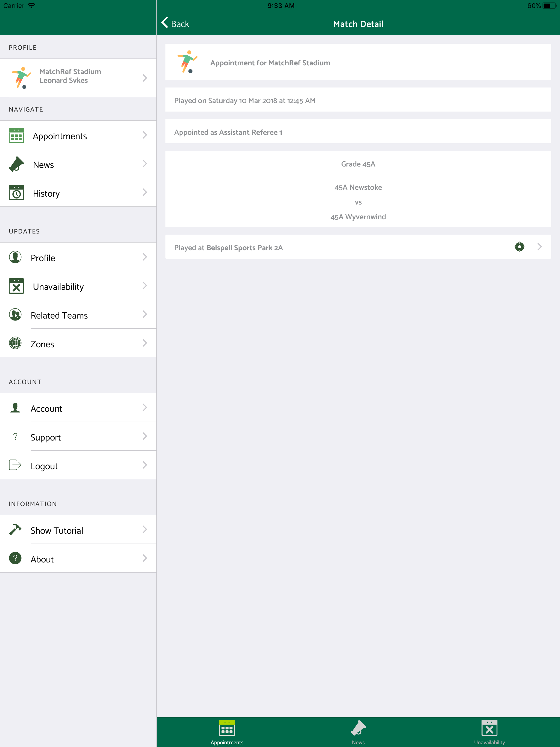Tap the Unavailability crossed-calendar icon in sidebar

click(16, 286)
